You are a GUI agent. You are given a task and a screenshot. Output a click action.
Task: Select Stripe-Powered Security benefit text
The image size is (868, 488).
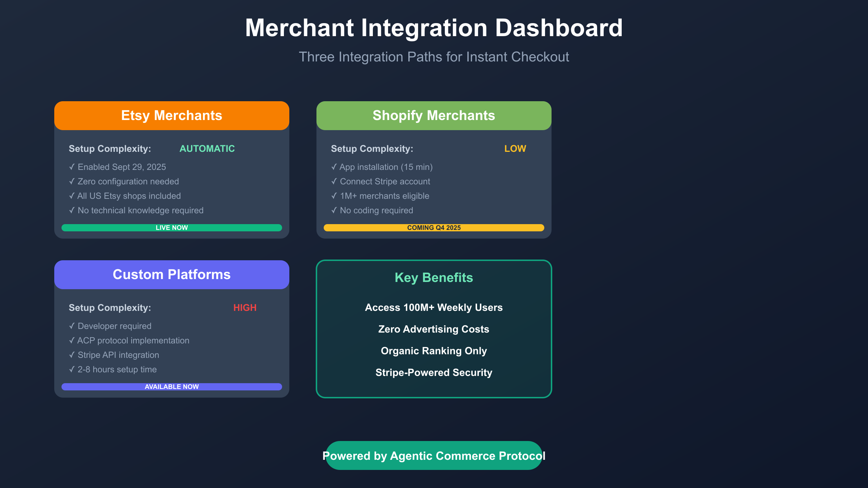click(x=434, y=373)
